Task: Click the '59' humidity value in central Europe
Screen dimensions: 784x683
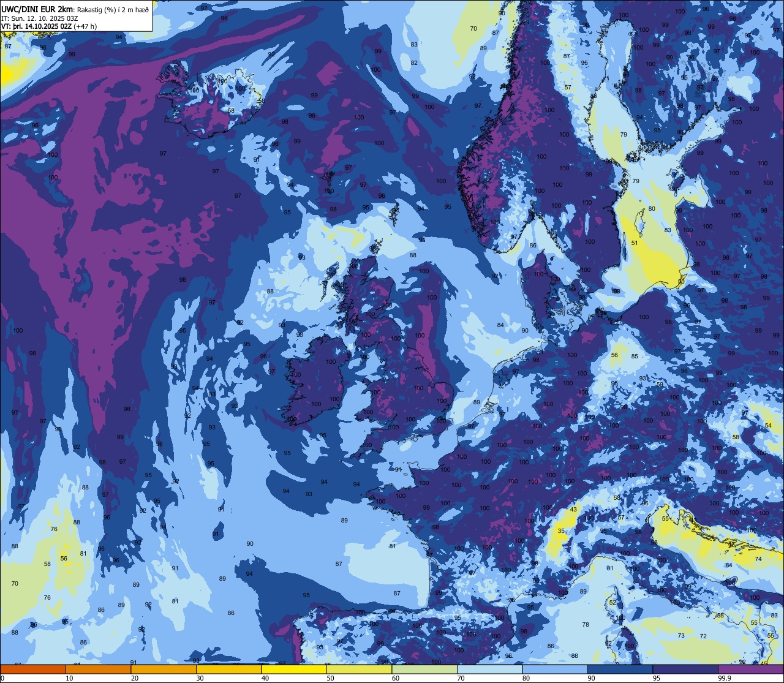Action: 660,384
